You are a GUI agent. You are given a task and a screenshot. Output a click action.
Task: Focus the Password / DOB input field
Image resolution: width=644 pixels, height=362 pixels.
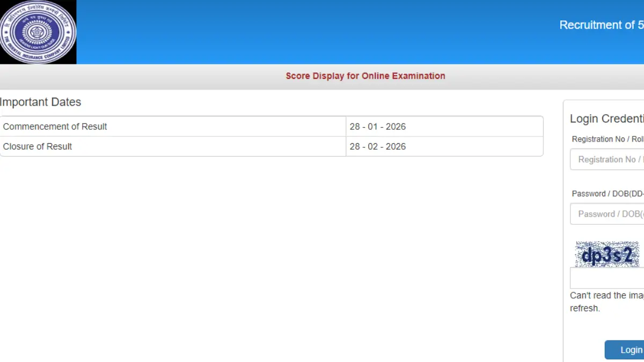tap(608, 214)
